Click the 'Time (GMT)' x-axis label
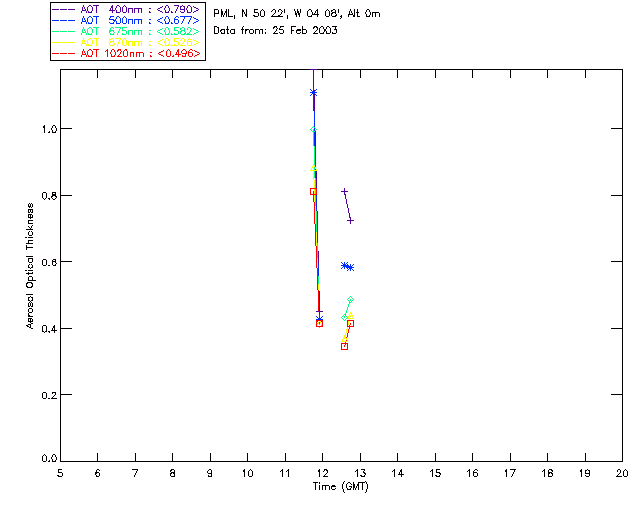640x512 pixels. tap(340, 487)
